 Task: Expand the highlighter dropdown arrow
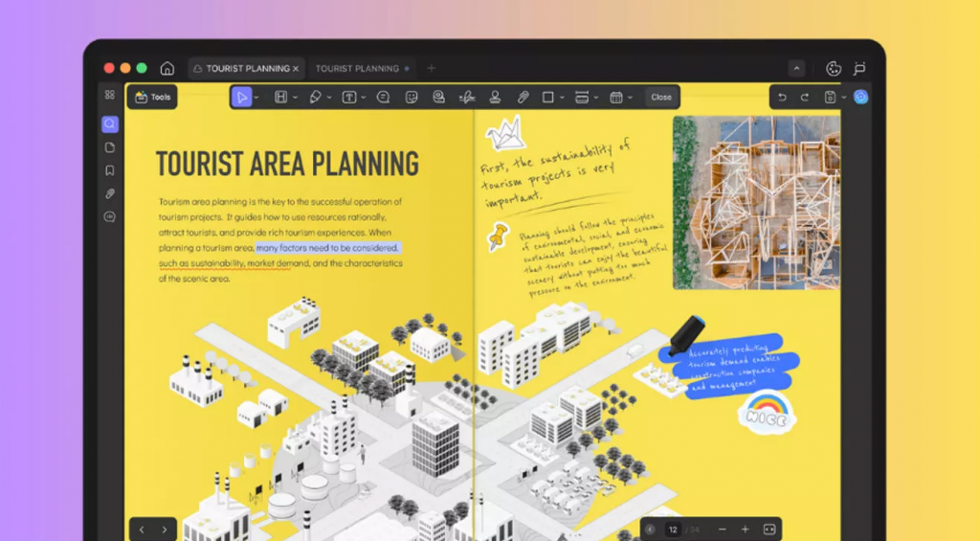329,98
